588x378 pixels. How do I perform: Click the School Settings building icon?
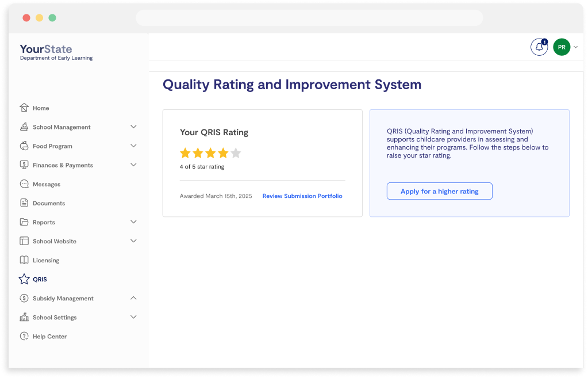24,317
